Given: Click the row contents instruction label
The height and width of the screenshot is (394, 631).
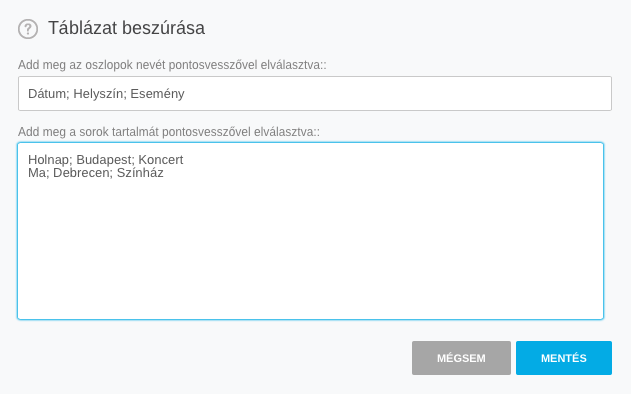Looking at the screenshot, I should tap(169, 132).
